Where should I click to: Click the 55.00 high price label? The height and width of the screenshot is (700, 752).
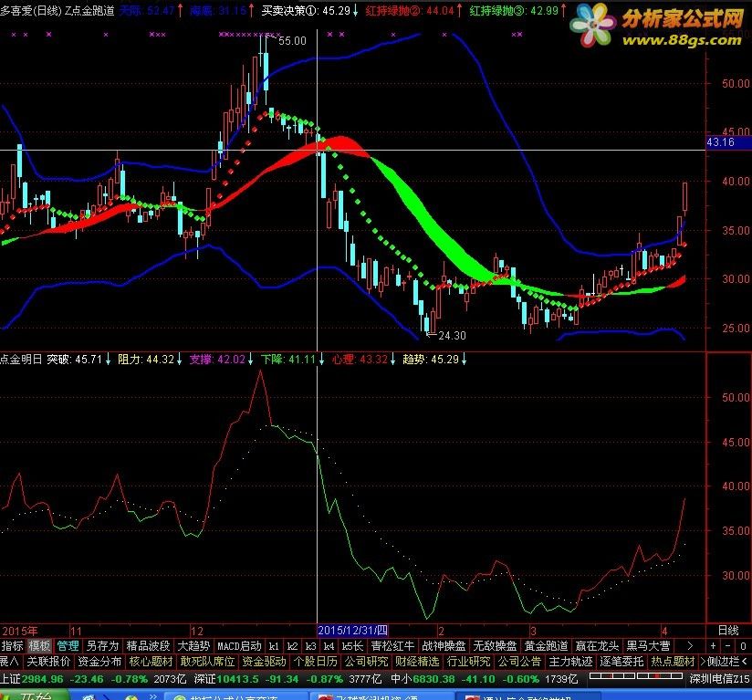[292, 41]
